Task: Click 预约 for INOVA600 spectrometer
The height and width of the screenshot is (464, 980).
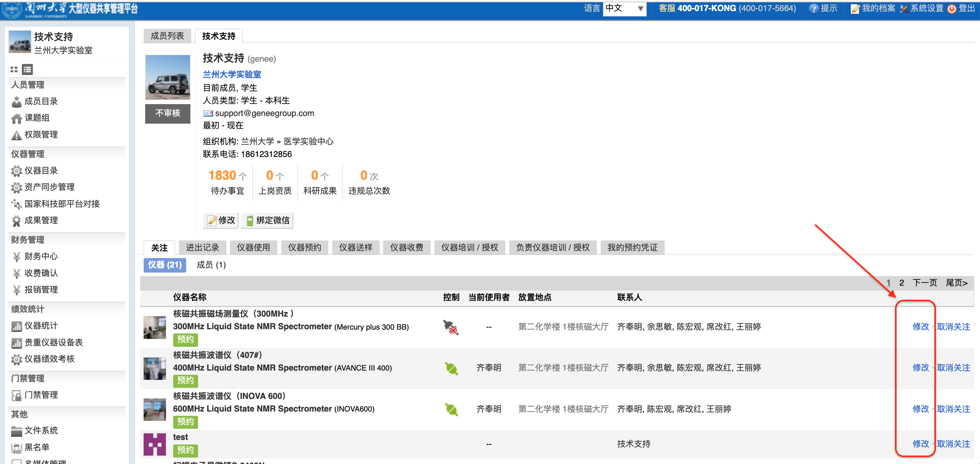Action: (185, 422)
